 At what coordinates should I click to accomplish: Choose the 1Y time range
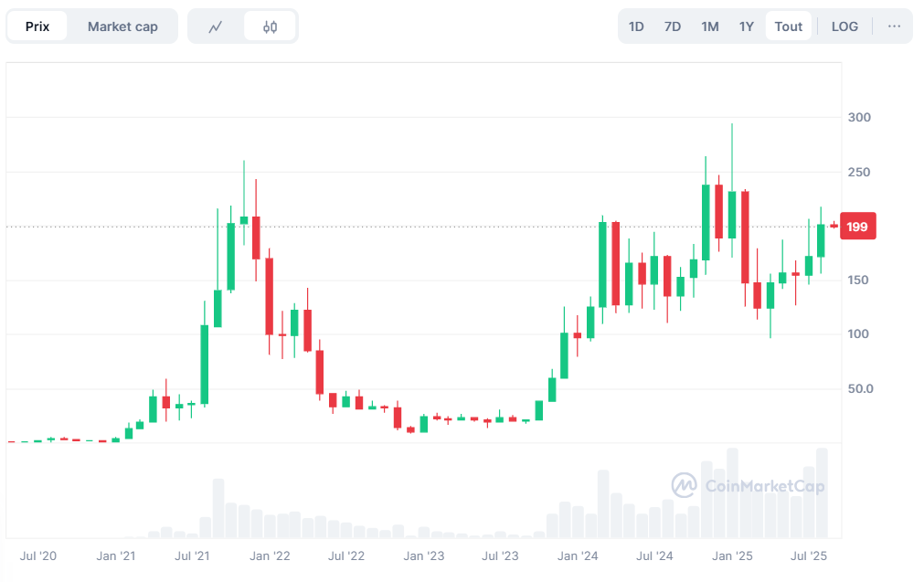point(747,26)
